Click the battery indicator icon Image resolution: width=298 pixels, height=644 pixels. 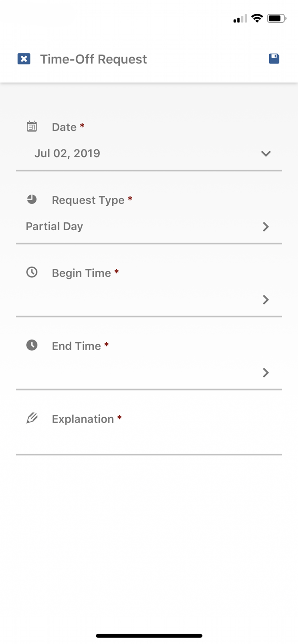click(276, 18)
